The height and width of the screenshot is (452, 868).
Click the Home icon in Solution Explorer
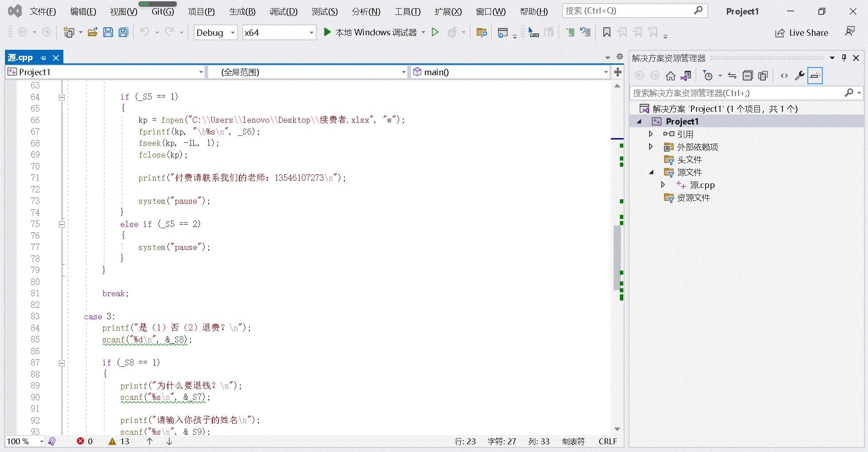pyautogui.click(x=671, y=76)
